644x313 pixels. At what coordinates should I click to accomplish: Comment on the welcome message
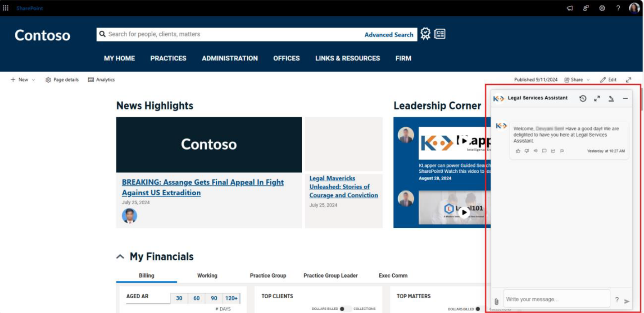(x=544, y=151)
